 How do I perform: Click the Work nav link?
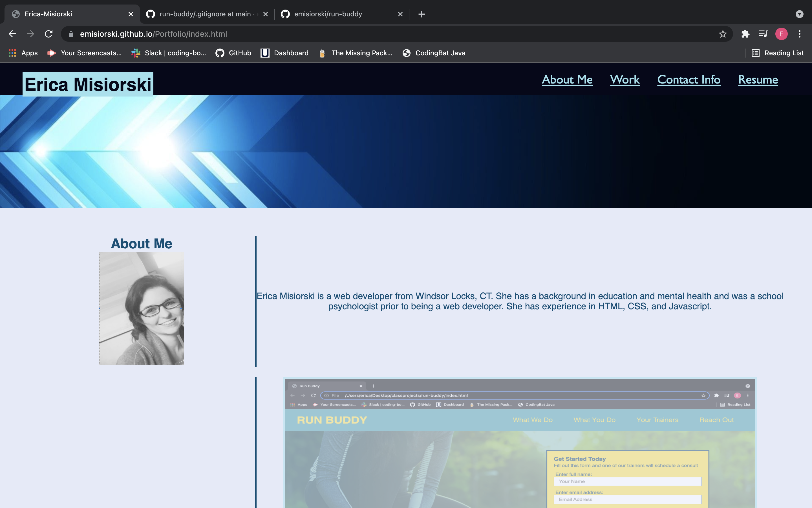[625, 80]
